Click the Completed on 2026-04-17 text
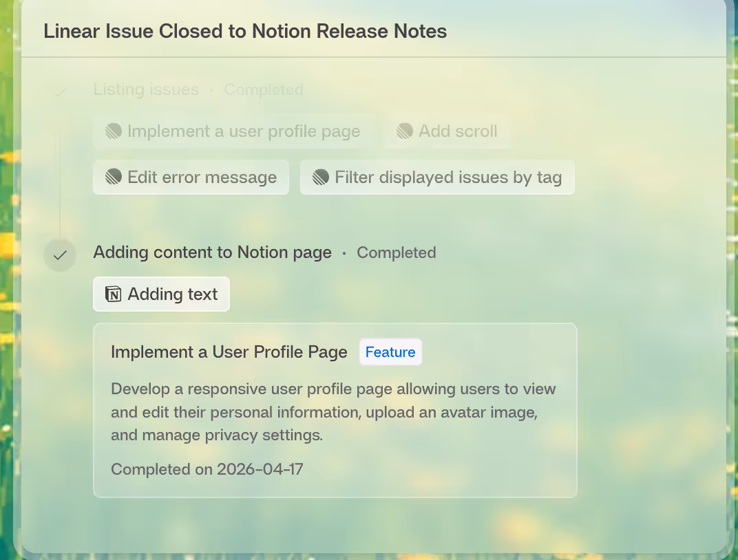This screenshot has height=560, width=738. [207, 469]
